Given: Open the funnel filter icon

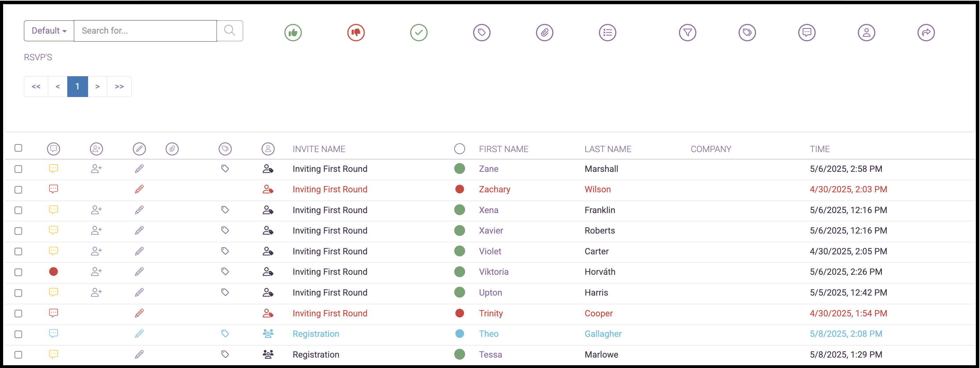Looking at the screenshot, I should tap(687, 32).
